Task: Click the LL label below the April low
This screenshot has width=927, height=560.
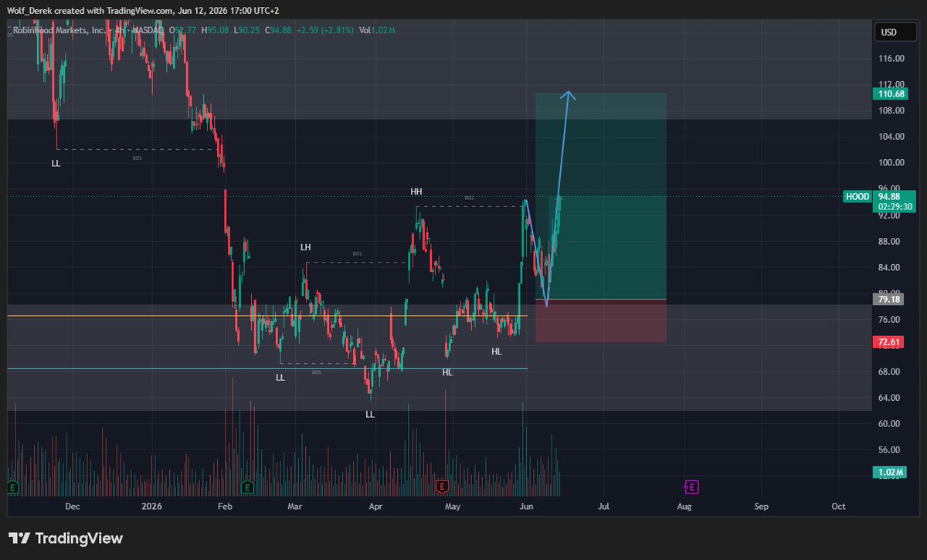Action: pyautogui.click(x=370, y=415)
